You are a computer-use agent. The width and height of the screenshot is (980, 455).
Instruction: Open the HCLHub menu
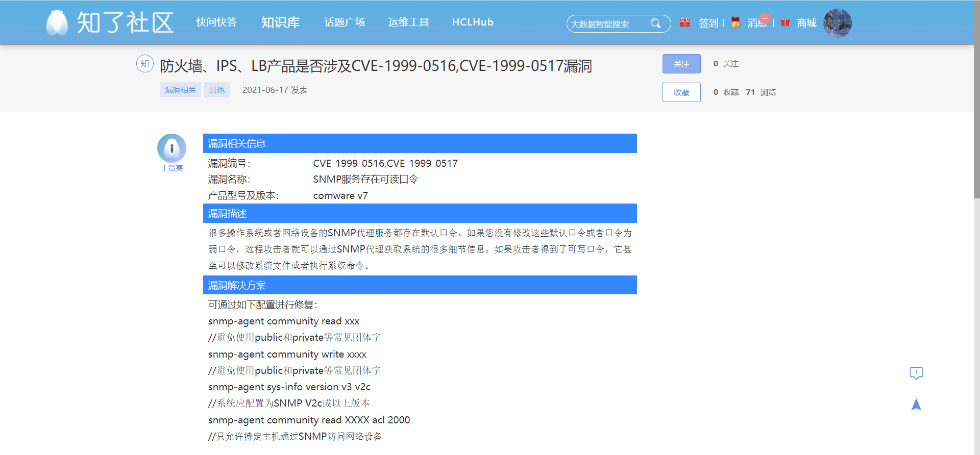tap(473, 22)
